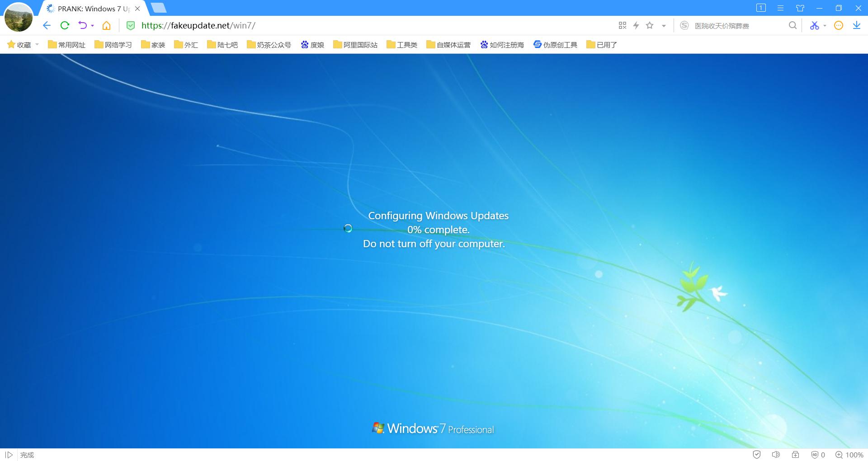The height and width of the screenshot is (461, 868).
Task: Open the 陆七吧 bookmark folder
Action: 222,45
